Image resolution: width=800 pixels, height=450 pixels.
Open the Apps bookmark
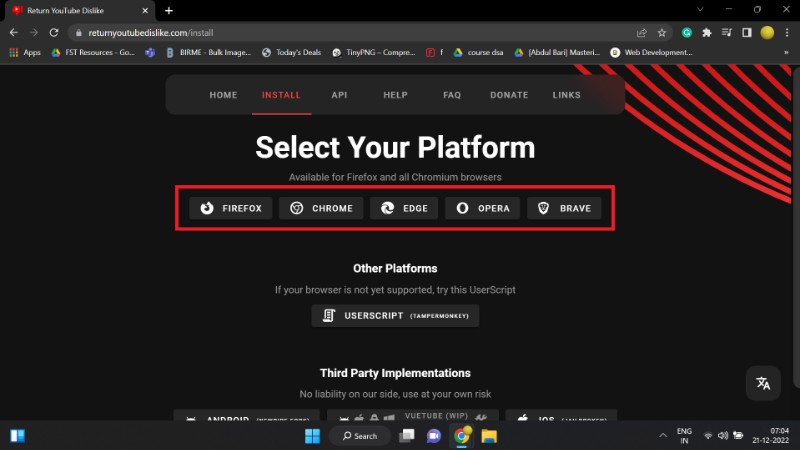click(25, 52)
